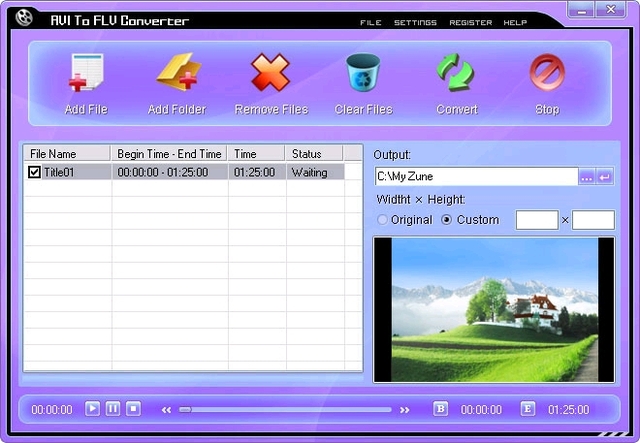Image resolution: width=640 pixels, height=443 pixels.
Task: Click the Remove Files red X icon
Action: point(270,72)
